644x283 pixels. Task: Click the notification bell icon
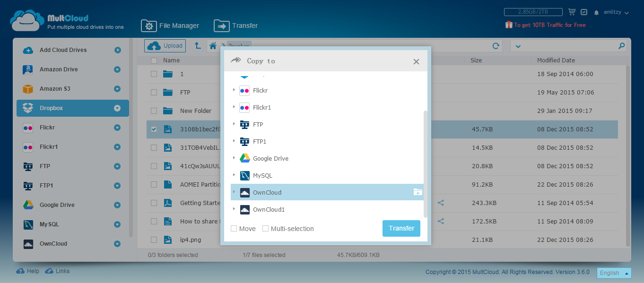tap(597, 13)
